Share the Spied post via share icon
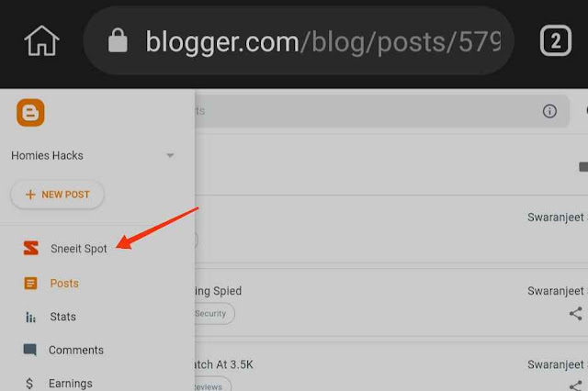Image resolution: width=588 pixels, height=391 pixels. (x=576, y=313)
